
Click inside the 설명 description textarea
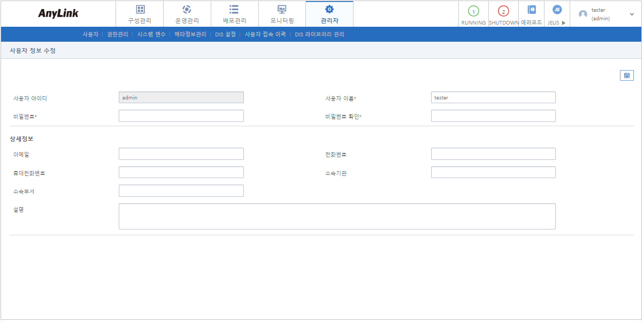click(x=336, y=216)
